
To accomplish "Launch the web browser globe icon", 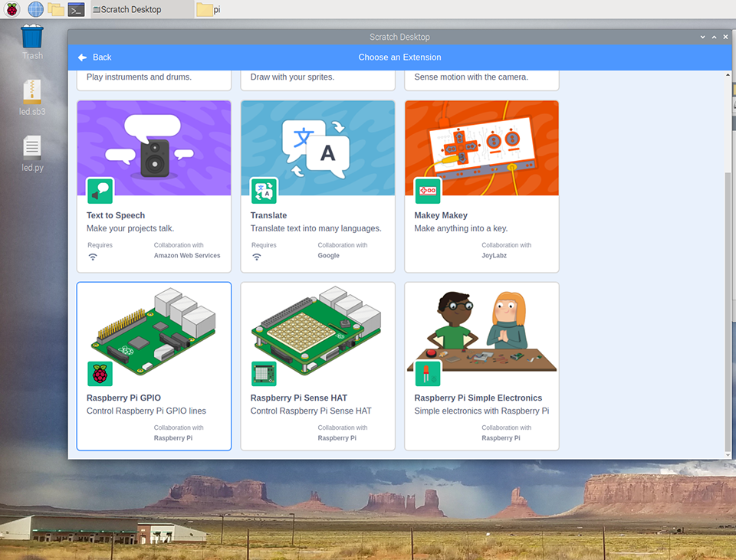I will point(36,9).
